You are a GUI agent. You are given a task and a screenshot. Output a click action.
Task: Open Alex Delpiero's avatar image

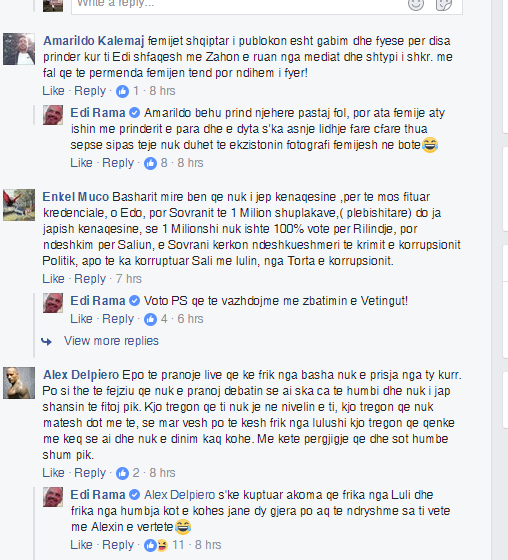[19, 383]
